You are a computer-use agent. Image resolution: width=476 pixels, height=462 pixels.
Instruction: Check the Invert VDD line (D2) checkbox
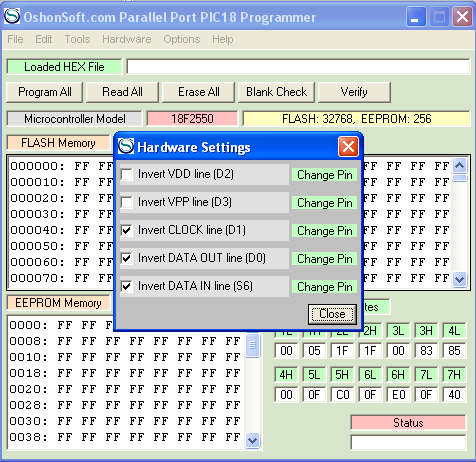(127, 174)
